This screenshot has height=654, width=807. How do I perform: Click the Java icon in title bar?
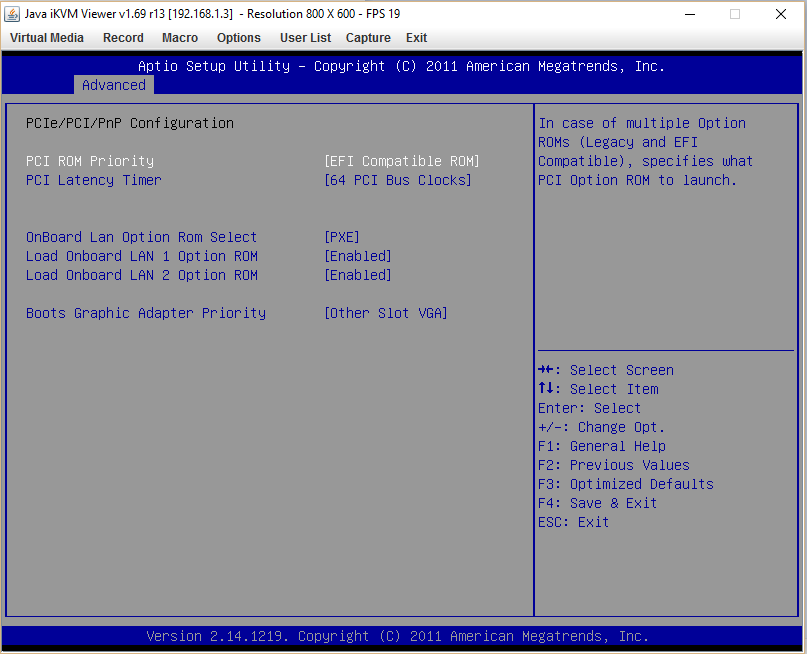tap(12, 14)
